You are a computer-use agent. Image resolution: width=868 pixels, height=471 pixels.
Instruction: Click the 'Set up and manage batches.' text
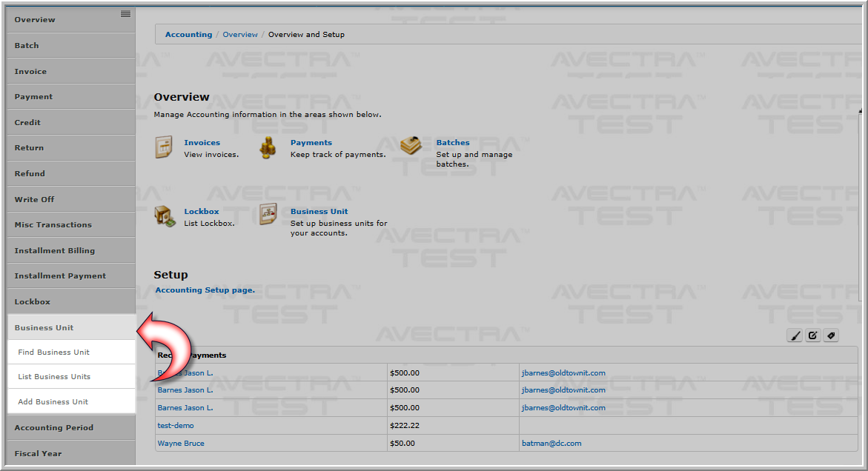point(474,159)
